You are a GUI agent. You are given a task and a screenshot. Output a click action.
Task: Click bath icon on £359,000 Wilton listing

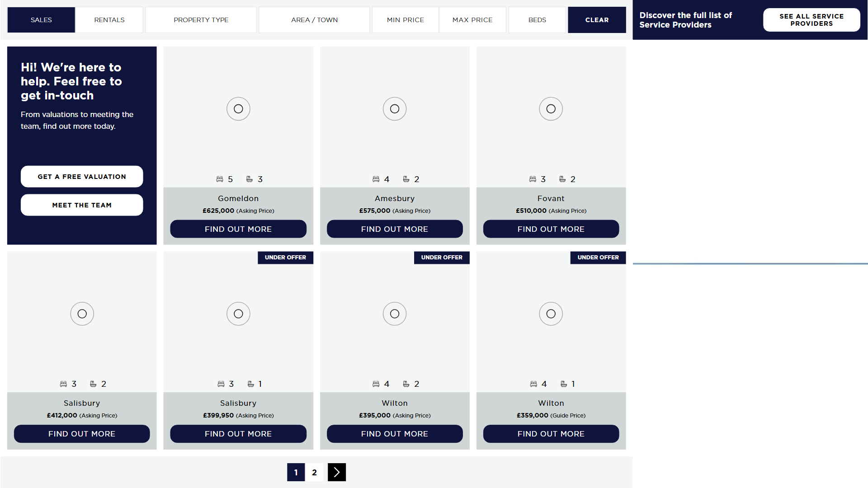point(564,384)
